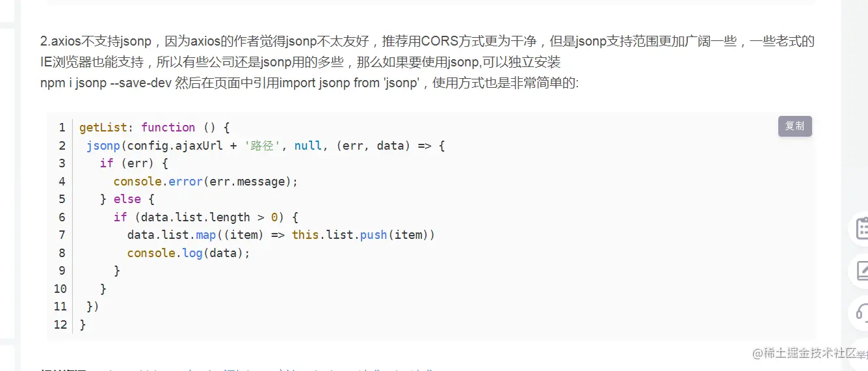Click the console.log(data) statement
The height and width of the screenshot is (371, 868).
point(188,253)
